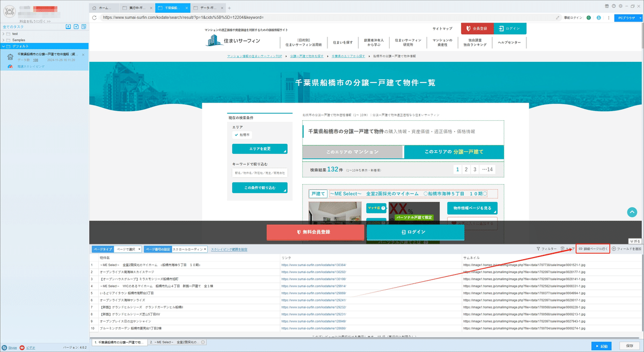644x352 pixels.
Task: Open the PCブラウザ dropdown arrow
Action: click(640, 18)
